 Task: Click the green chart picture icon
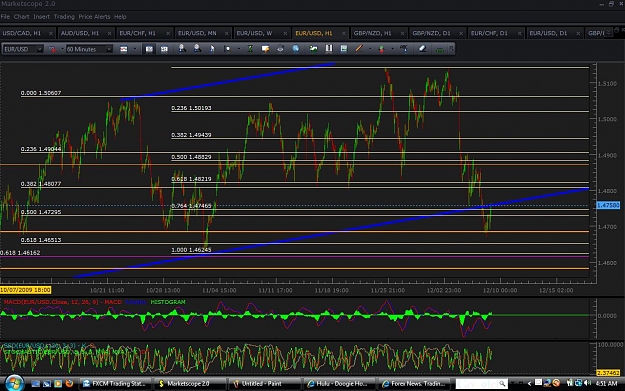coord(313,49)
